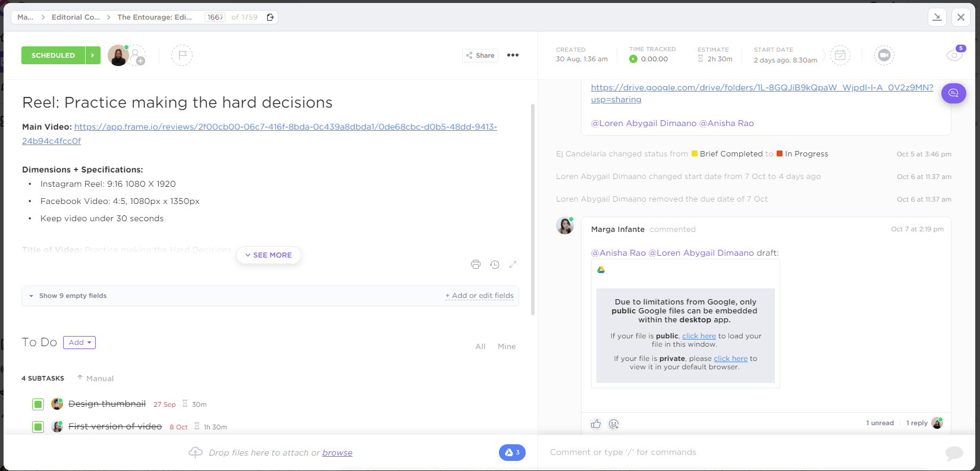
Task: Uncheck the Design thumbnail subtask
Action: click(x=38, y=404)
